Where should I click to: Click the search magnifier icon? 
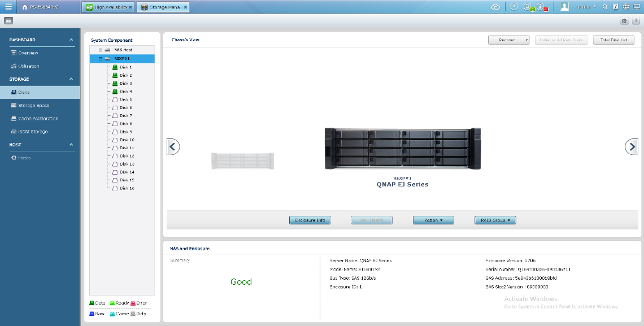(x=605, y=7)
